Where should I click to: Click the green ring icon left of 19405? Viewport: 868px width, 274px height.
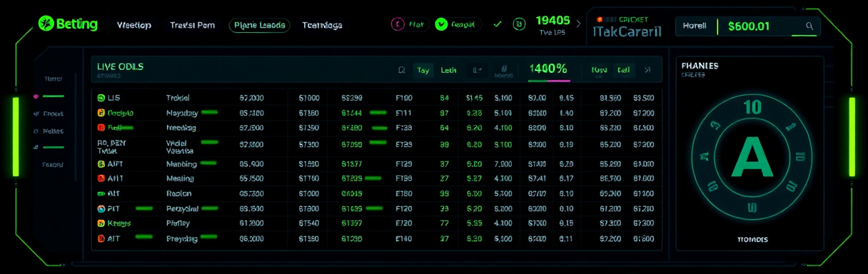[520, 24]
